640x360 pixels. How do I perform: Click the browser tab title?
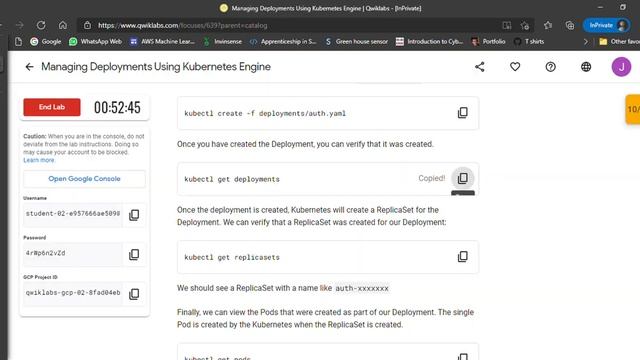326,8
